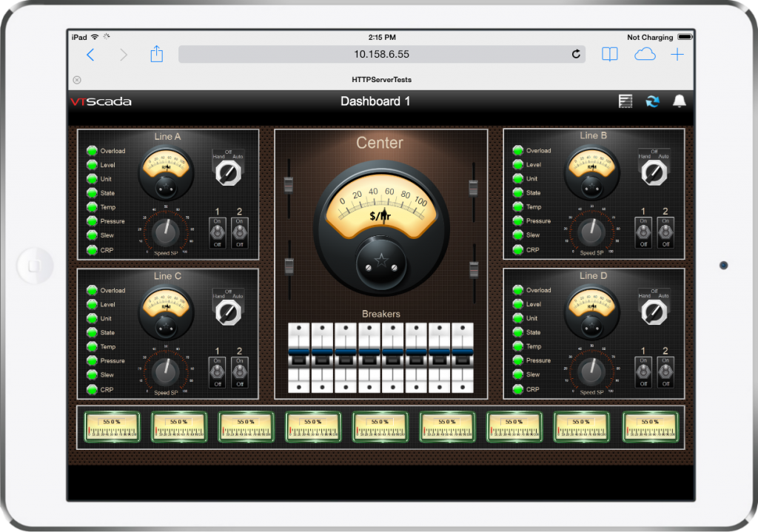Click Line A Speed SP dial
Screen dimensions: 758x532
tap(166, 232)
